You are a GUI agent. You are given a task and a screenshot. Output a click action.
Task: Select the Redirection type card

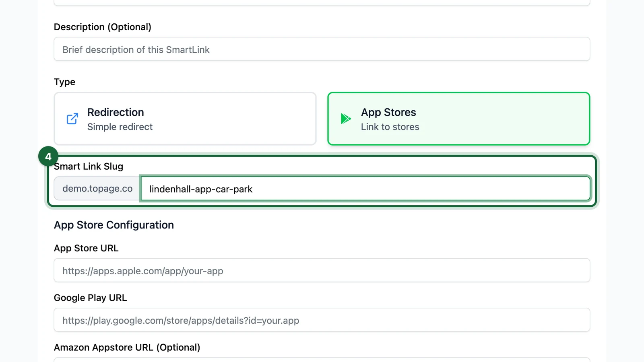click(185, 119)
